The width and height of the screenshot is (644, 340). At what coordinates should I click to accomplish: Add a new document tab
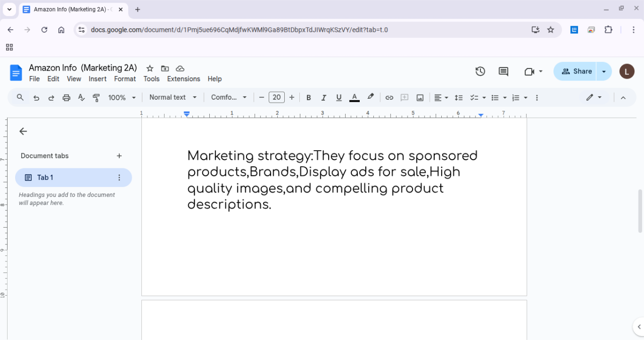pos(119,156)
